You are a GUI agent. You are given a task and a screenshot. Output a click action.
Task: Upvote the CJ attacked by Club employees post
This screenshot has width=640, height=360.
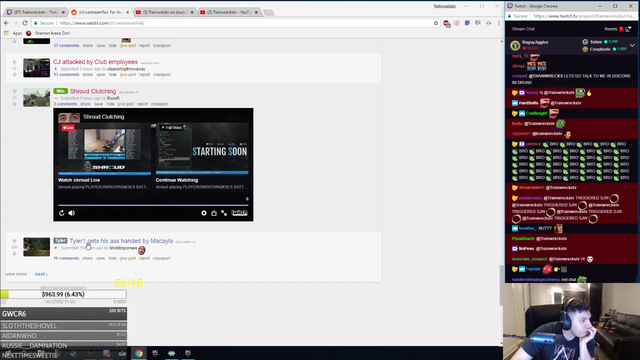(x=15, y=62)
